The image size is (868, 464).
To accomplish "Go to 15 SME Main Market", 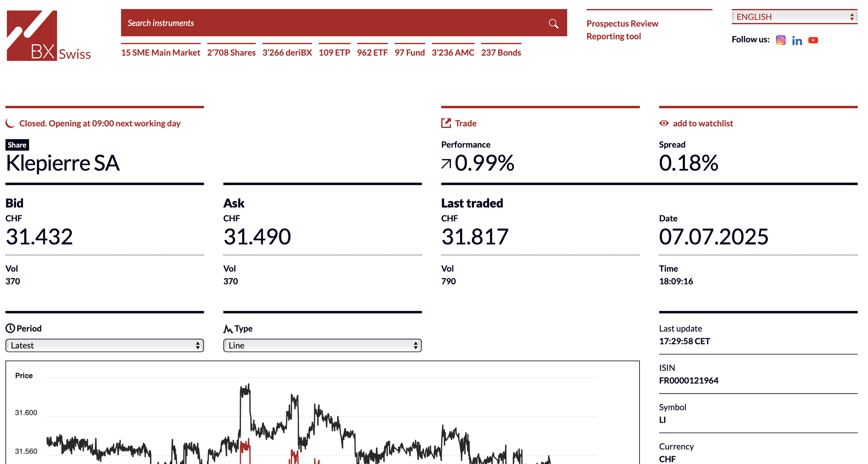I will tap(161, 52).
